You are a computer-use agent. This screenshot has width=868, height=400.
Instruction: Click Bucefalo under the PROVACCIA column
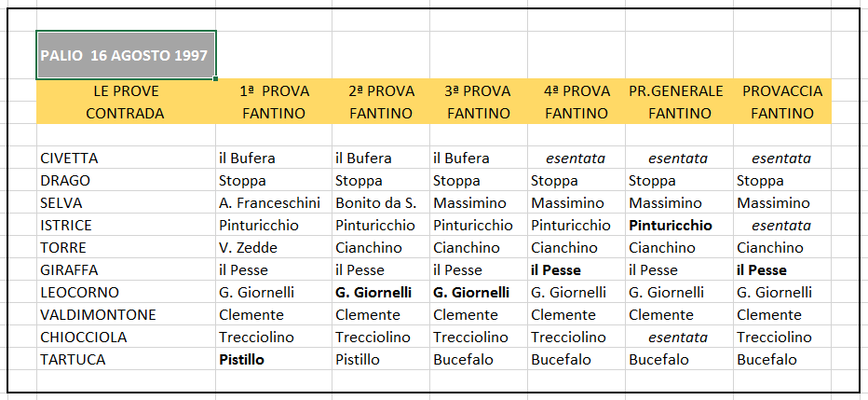click(x=782, y=360)
